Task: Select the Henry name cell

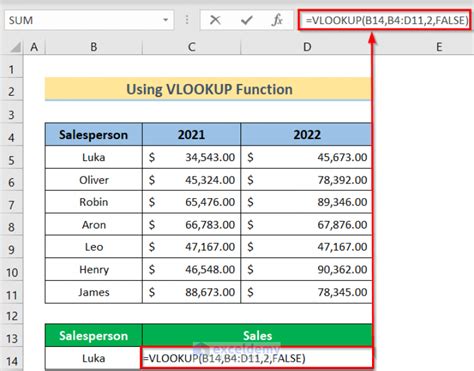Action: pyautogui.click(x=94, y=269)
